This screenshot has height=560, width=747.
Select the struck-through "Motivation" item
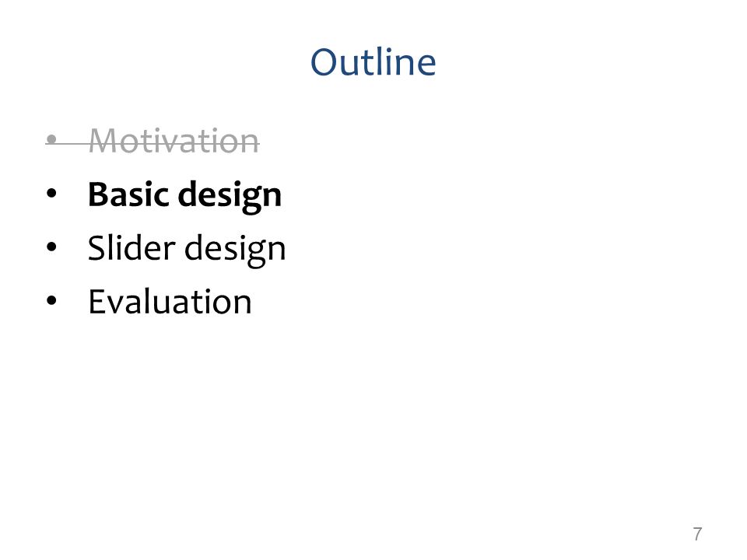click(x=174, y=141)
